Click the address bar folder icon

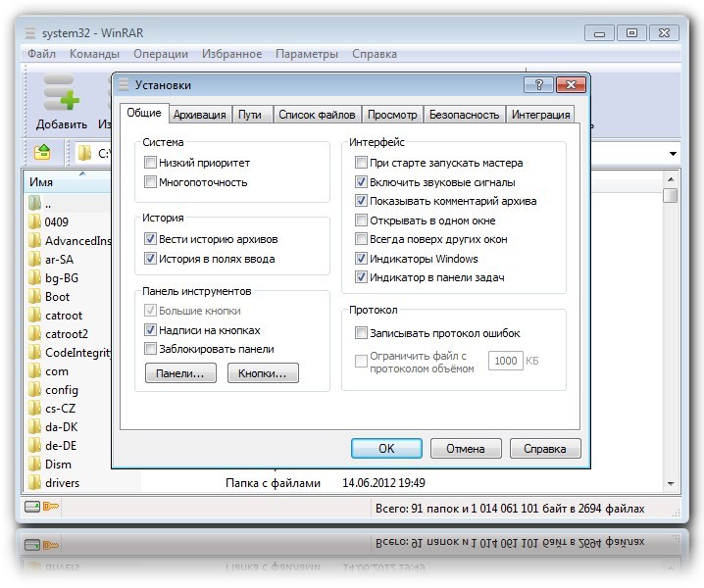(84, 153)
